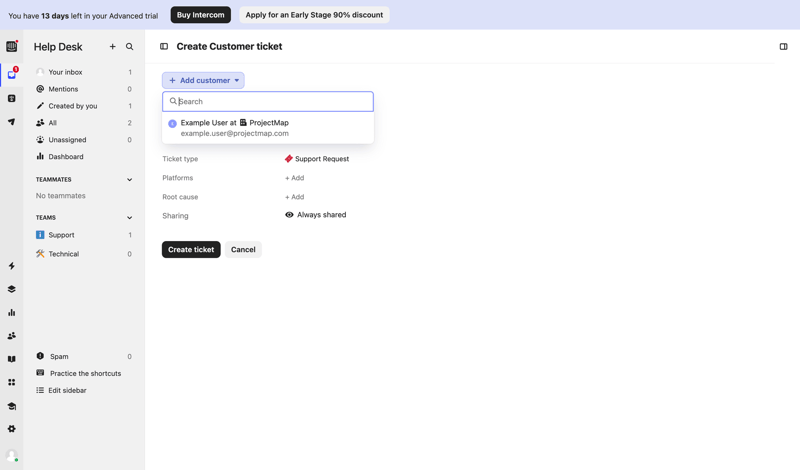This screenshot has width=800, height=470.
Task: Open the Automation lightning bolt icon
Action: (x=11, y=266)
